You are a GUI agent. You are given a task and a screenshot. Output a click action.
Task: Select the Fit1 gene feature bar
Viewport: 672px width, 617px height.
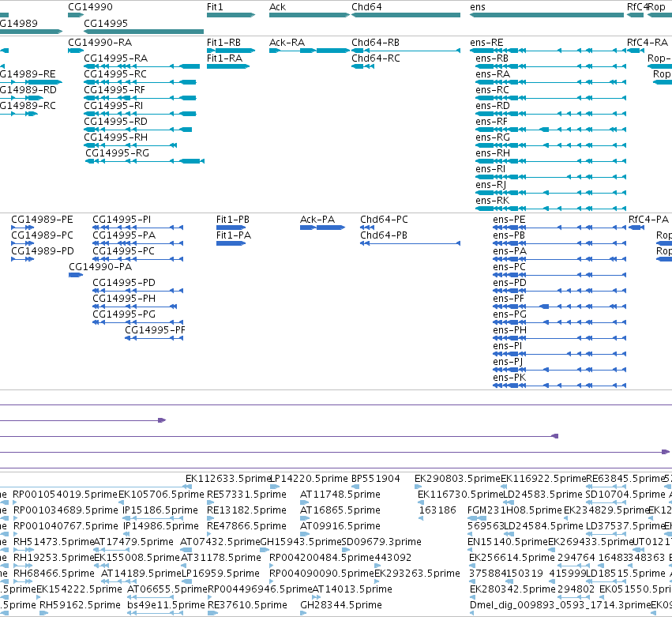point(231,15)
